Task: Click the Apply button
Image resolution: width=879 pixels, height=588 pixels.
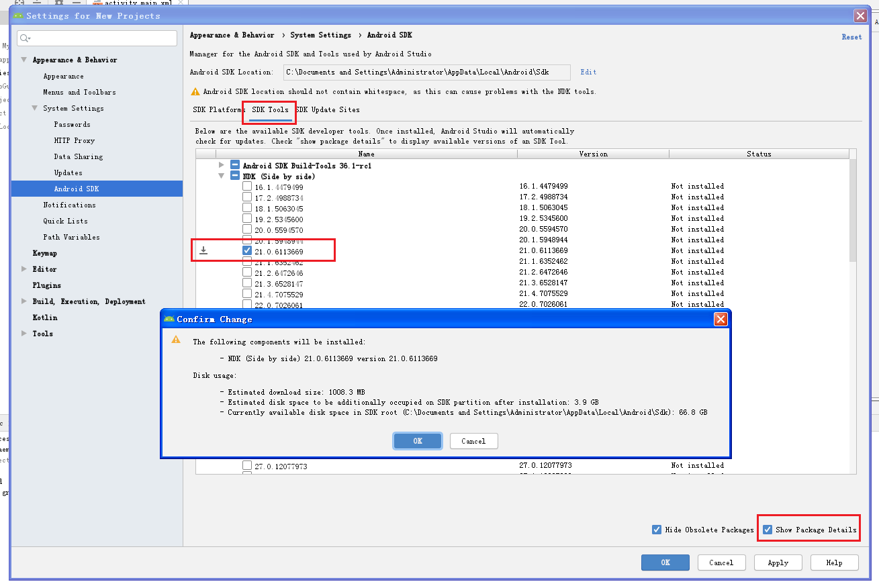Action: (778, 562)
